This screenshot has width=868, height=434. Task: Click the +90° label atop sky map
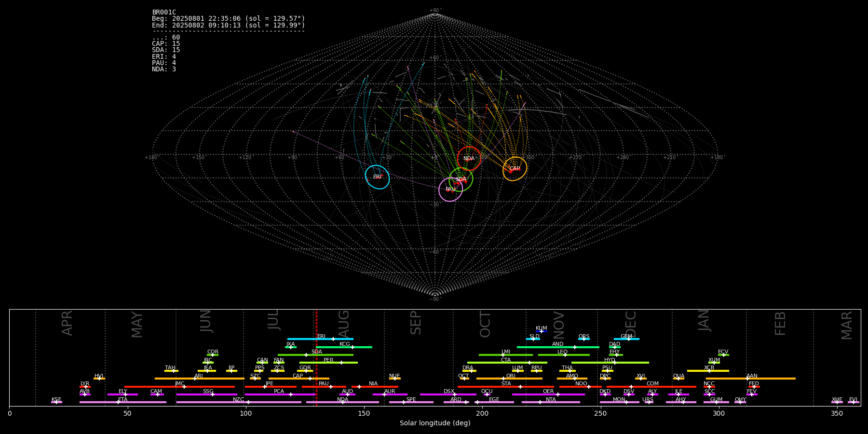435,11
